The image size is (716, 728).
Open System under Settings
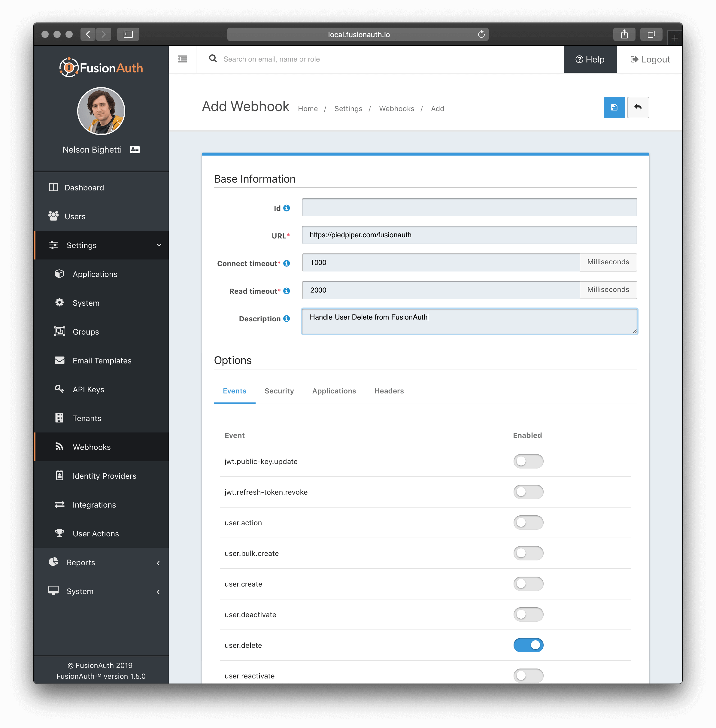[x=101, y=303]
